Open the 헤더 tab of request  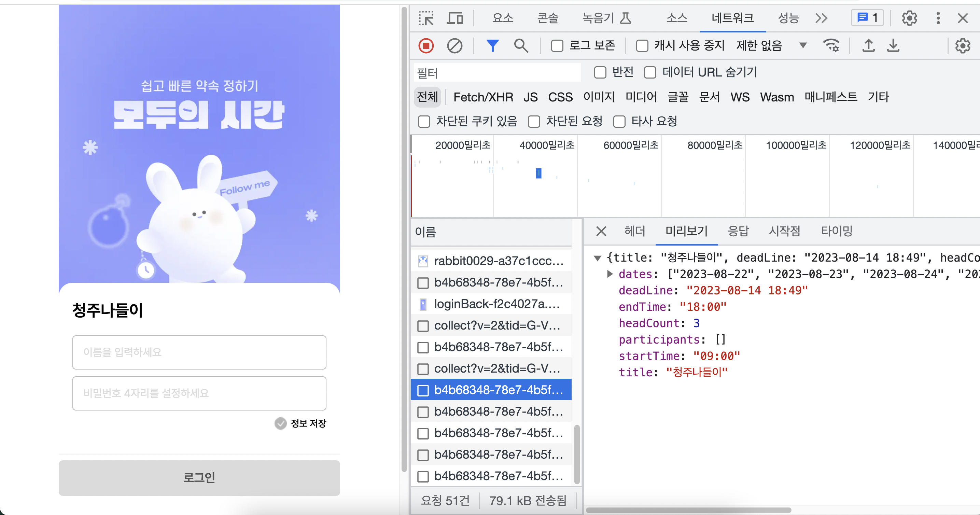point(634,231)
